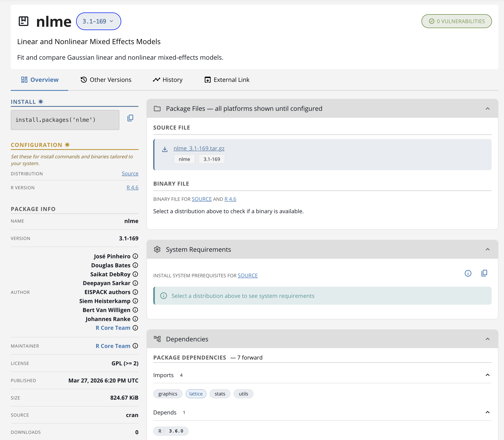This screenshot has width=504, height=440.
Task: Show info for maintainer R Core Team
Action: pyautogui.click(x=135, y=346)
